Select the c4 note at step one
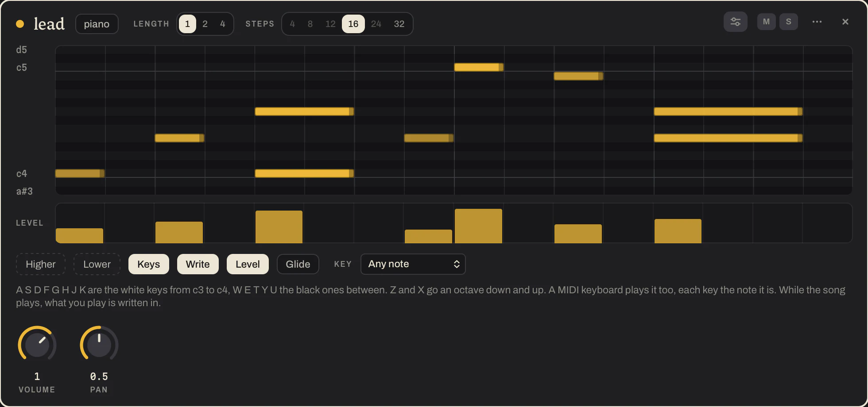 (x=80, y=173)
